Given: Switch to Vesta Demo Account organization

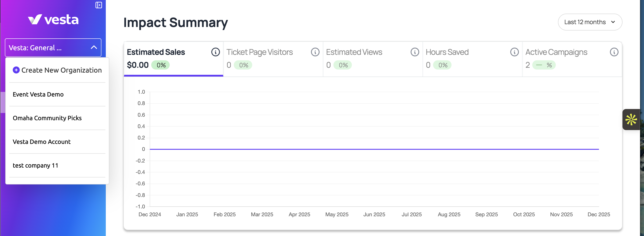Looking at the screenshot, I should (x=57, y=142).
